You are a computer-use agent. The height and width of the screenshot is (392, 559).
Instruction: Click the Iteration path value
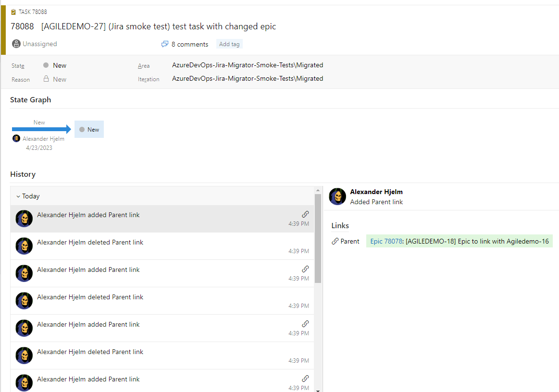point(248,78)
